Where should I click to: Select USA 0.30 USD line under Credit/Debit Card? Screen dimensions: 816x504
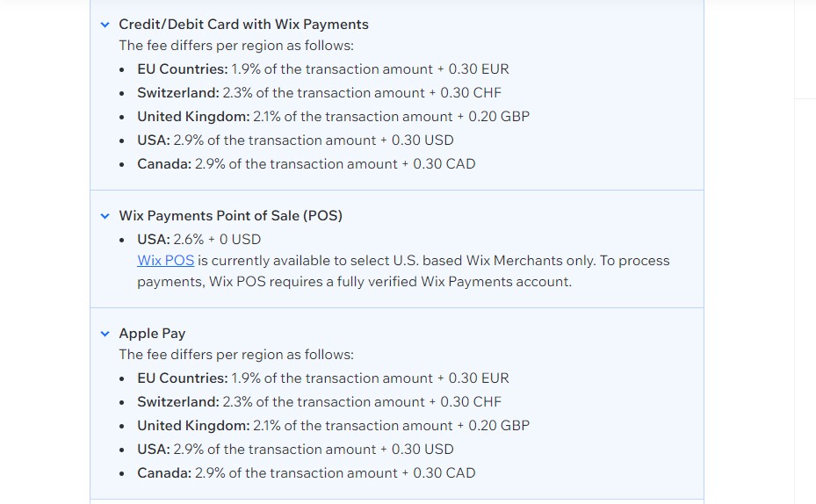(x=296, y=140)
